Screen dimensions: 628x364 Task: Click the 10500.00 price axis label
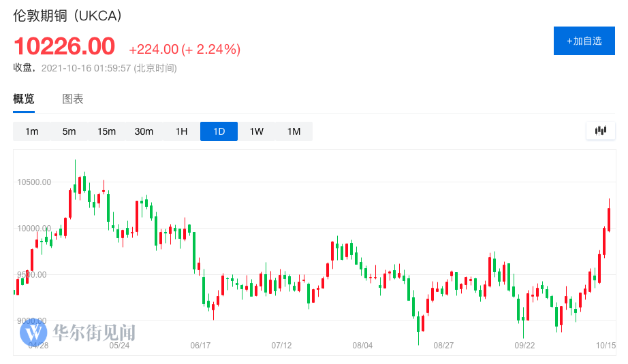click(34, 182)
